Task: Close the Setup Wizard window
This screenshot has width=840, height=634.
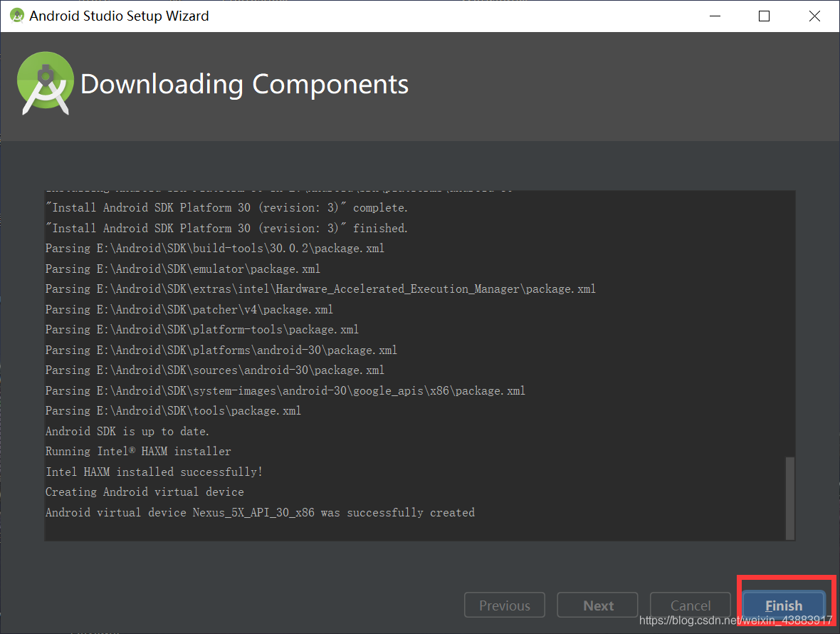Action: point(814,16)
